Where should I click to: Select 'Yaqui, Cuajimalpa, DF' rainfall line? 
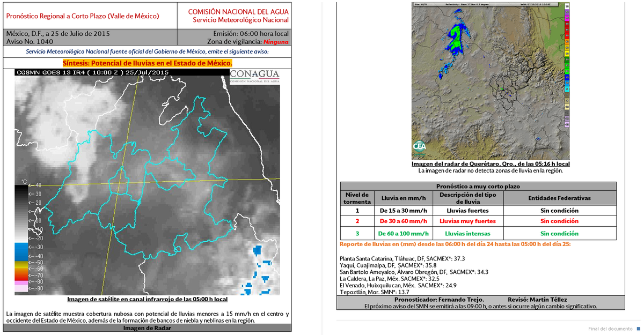click(x=388, y=265)
